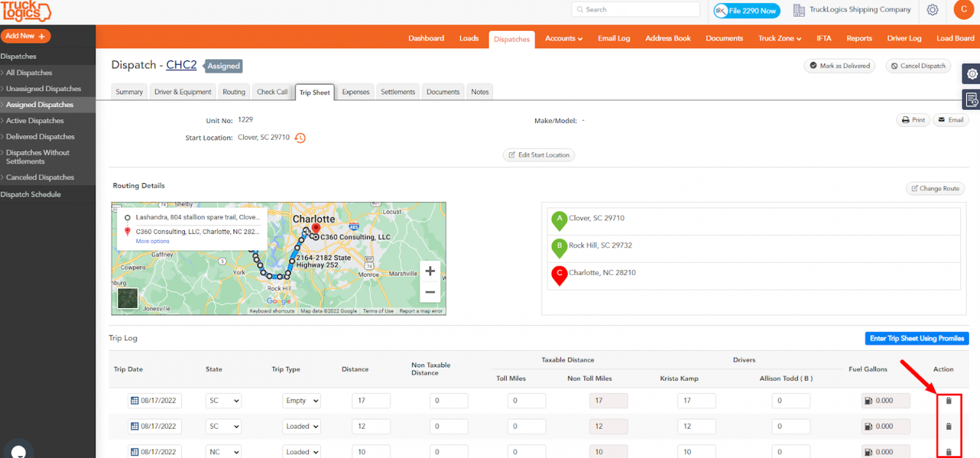Switch to the Expenses tab

[355, 91]
